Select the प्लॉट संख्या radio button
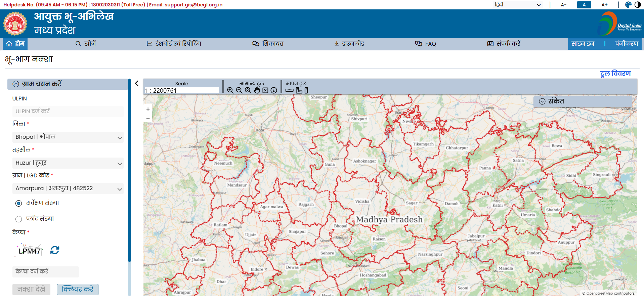Viewport: 644px width, 303px height. point(19,219)
